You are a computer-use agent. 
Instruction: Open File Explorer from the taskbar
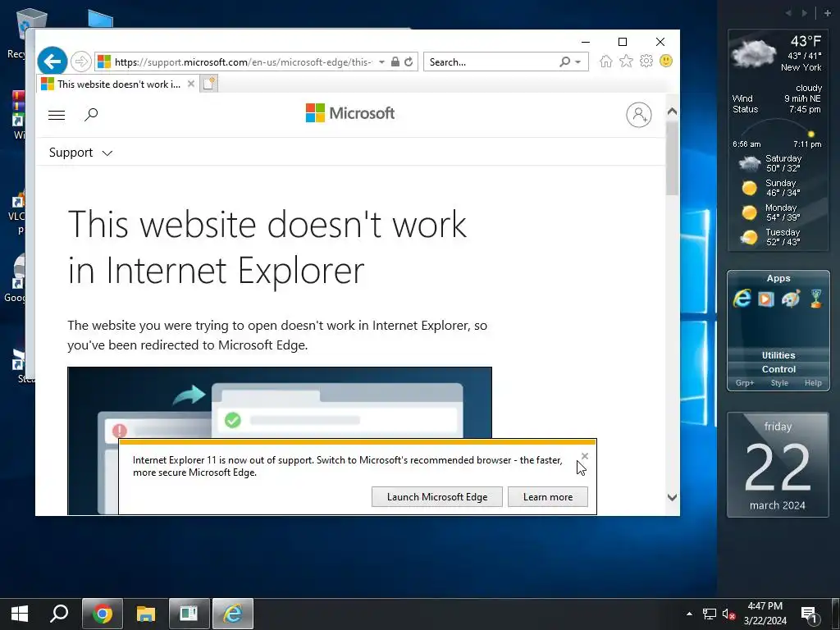146,614
